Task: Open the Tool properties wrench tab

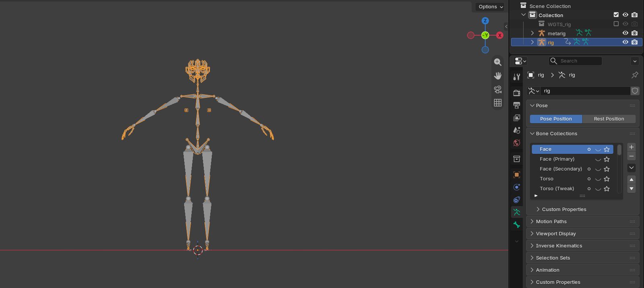Action: pos(517,77)
